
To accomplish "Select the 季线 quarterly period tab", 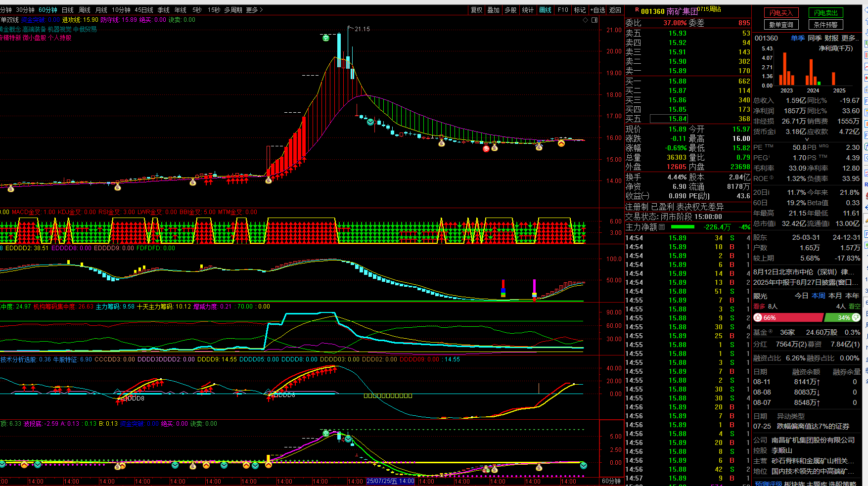I will 164,10.
